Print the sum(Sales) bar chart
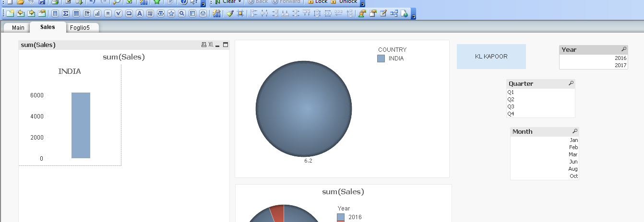 point(204,45)
